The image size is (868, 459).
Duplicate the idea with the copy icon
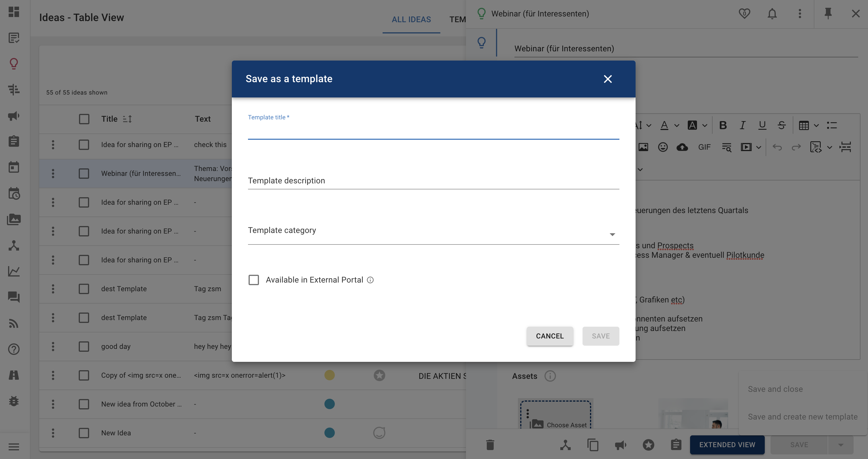pyautogui.click(x=593, y=445)
